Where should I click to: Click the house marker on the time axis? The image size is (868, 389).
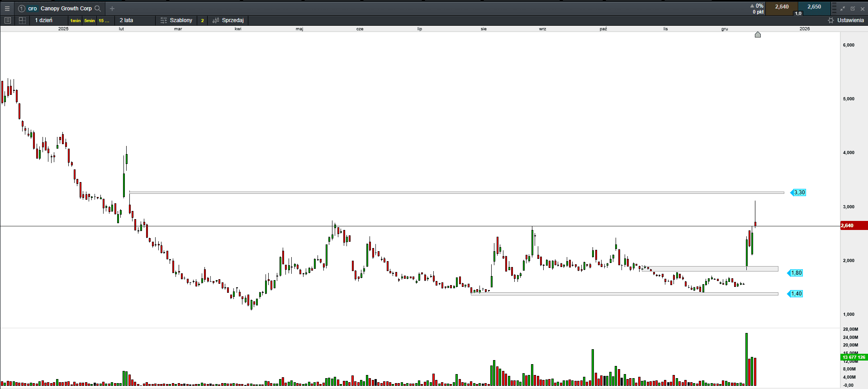pos(758,35)
